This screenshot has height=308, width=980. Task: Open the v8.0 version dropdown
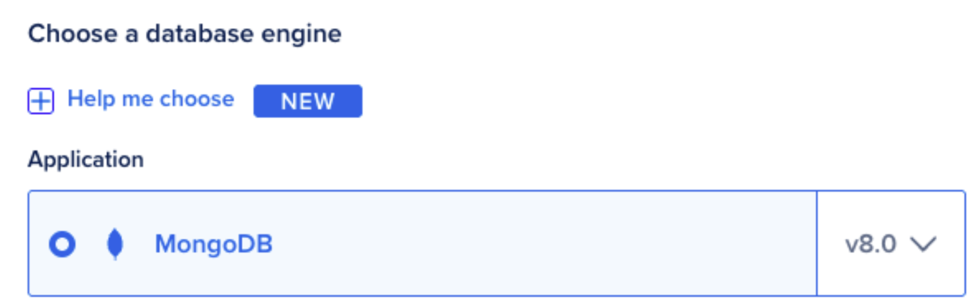pyautogui.click(x=890, y=244)
